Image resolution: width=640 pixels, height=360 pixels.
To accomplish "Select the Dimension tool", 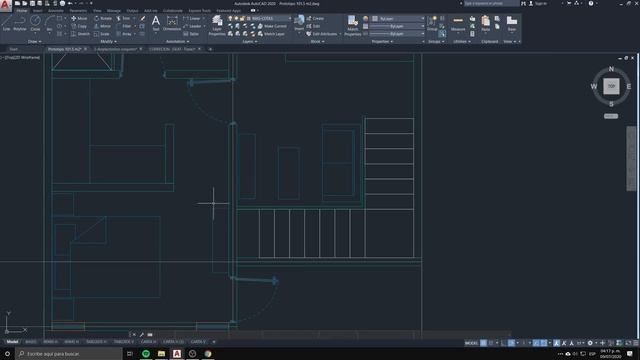I will 172,23.
